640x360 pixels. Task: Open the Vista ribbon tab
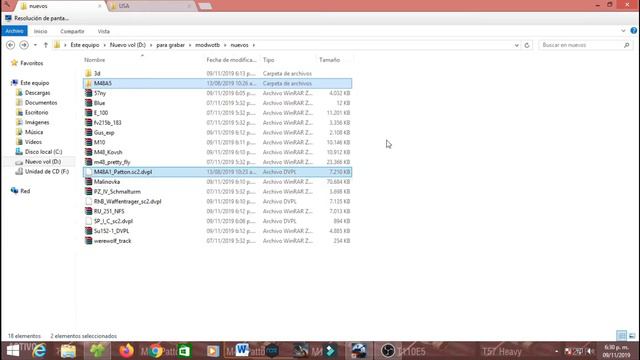(104, 31)
